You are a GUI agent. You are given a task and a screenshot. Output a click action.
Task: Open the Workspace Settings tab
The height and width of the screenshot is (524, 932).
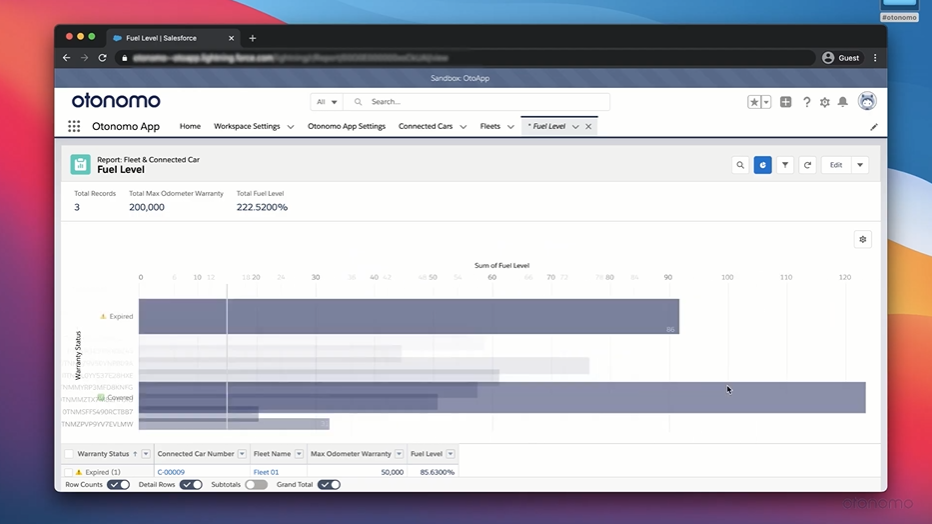[x=247, y=126]
